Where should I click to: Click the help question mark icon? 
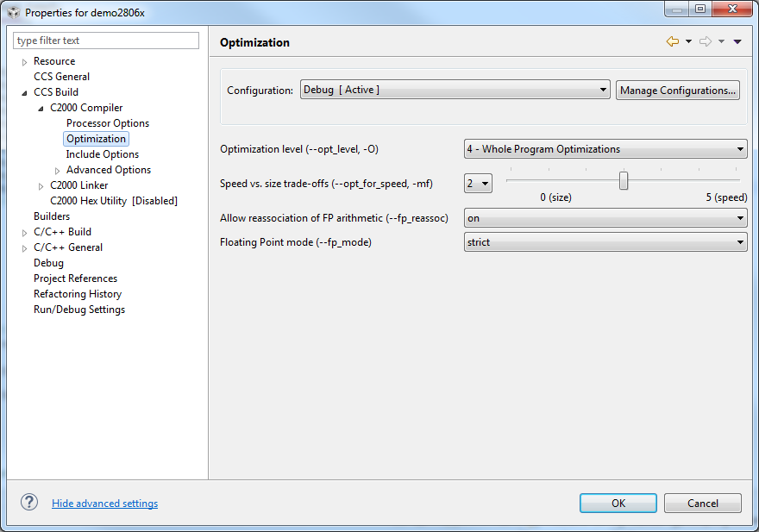pyautogui.click(x=29, y=502)
